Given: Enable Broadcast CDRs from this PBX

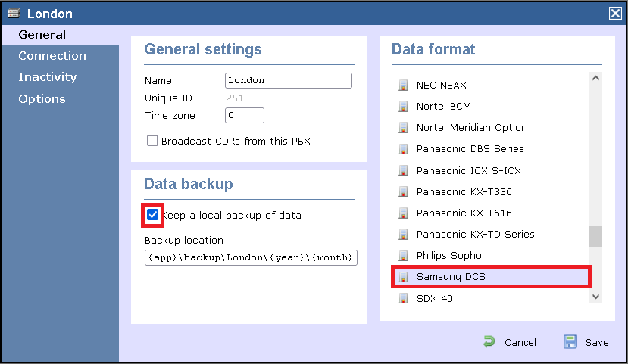Looking at the screenshot, I should 153,141.
